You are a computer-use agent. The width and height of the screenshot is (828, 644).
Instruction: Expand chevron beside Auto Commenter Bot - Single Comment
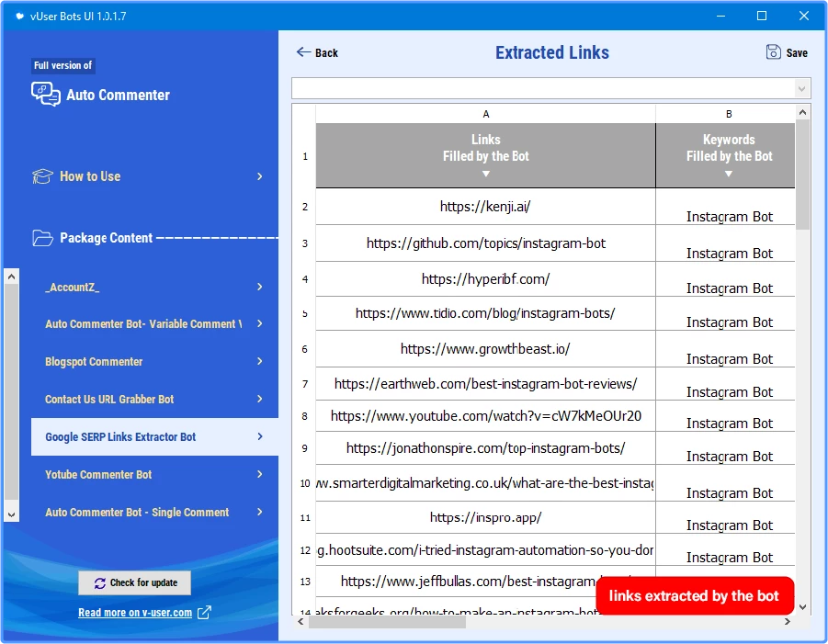pyautogui.click(x=259, y=512)
